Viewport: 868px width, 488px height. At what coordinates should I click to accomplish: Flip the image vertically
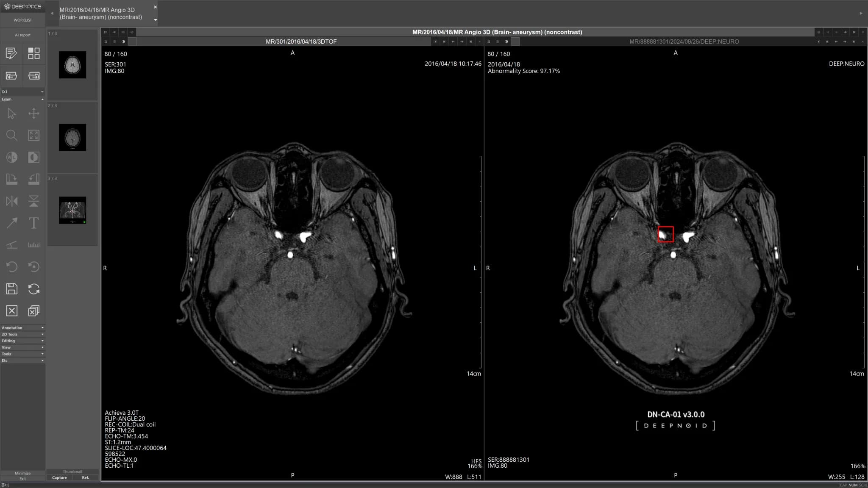click(x=34, y=201)
